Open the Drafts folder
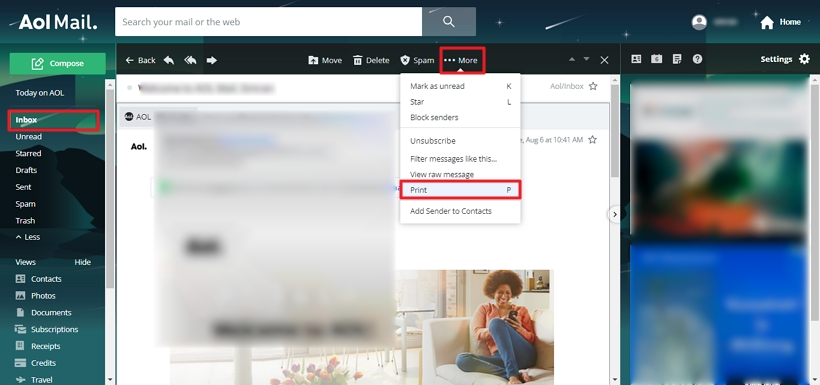The width and height of the screenshot is (820, 385). tap(26, 170)
